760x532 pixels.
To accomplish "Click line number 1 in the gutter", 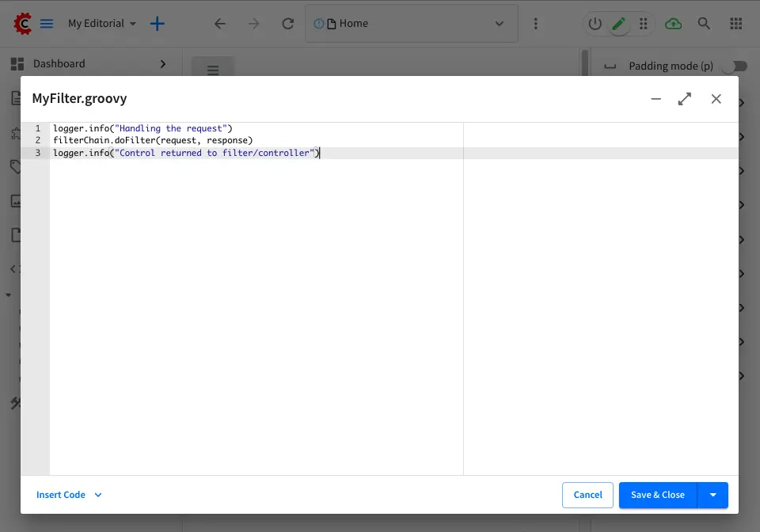I will click(x=38, y=128).
